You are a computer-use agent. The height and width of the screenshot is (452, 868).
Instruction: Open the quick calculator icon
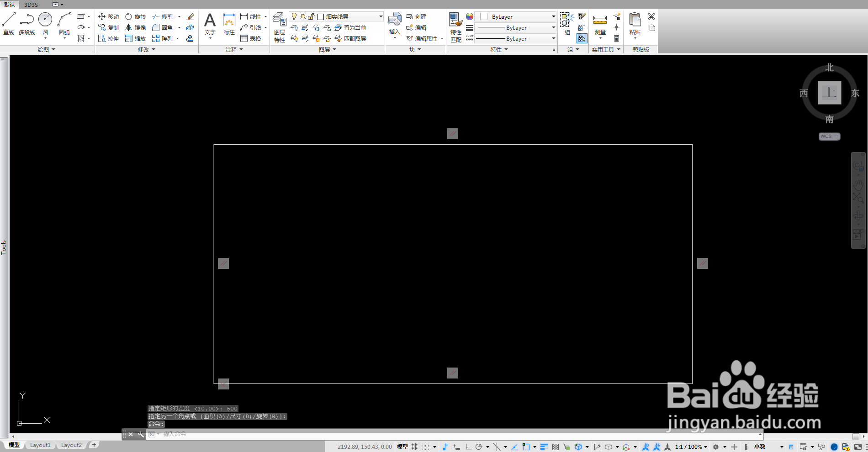616,38
